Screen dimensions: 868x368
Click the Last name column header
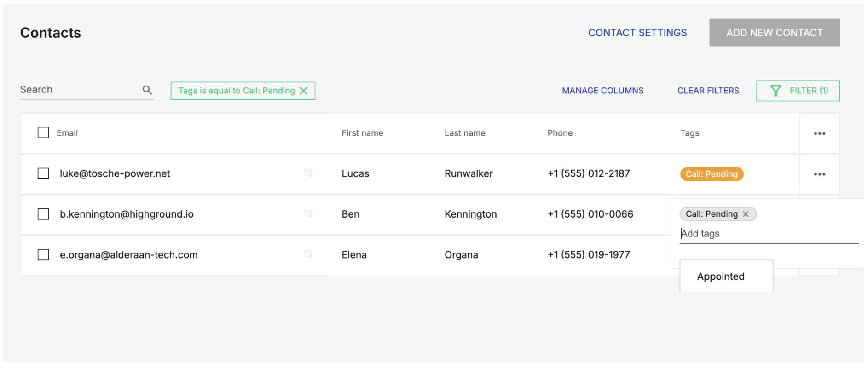[465, 133]
